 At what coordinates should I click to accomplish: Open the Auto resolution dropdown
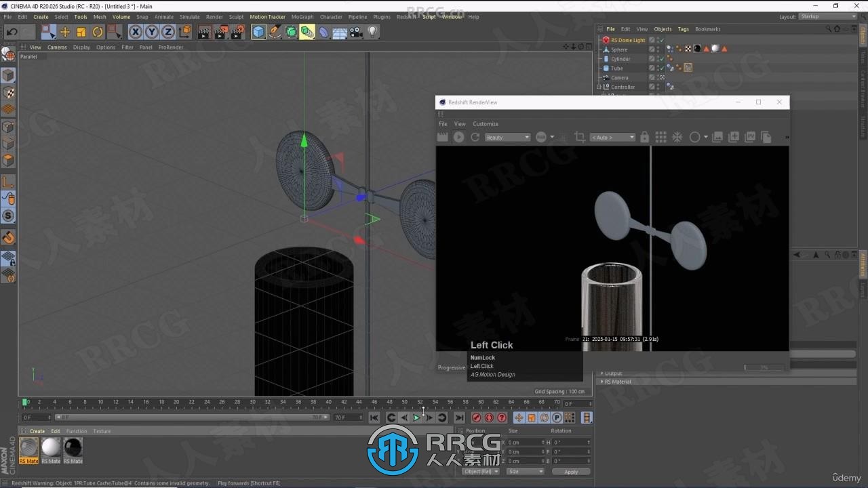pos(613,138)
